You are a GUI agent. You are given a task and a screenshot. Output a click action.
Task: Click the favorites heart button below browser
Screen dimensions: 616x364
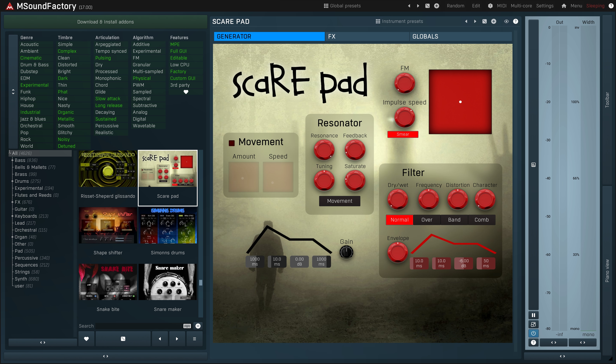point(86,339)
